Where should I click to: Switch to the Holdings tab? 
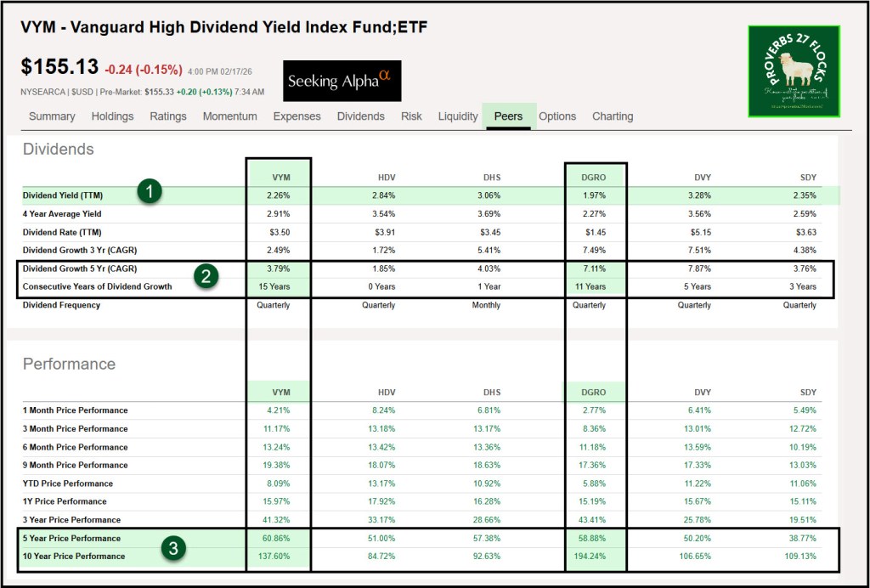112,116
